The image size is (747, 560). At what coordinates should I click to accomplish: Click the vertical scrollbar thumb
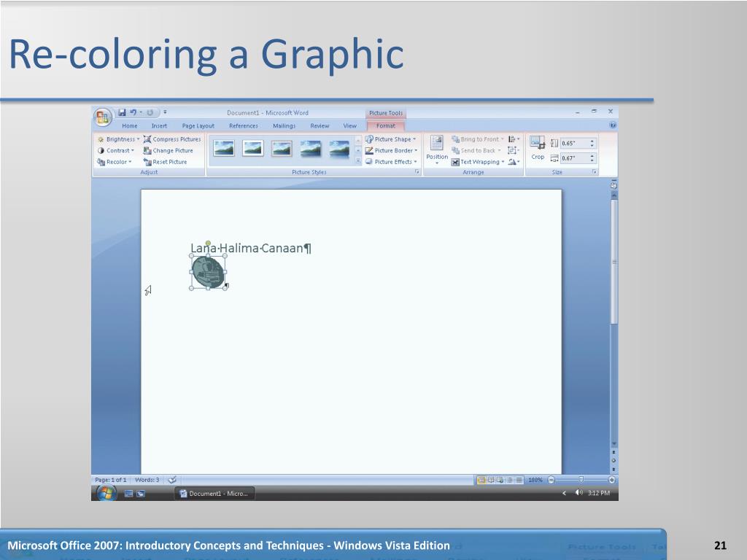614,262
